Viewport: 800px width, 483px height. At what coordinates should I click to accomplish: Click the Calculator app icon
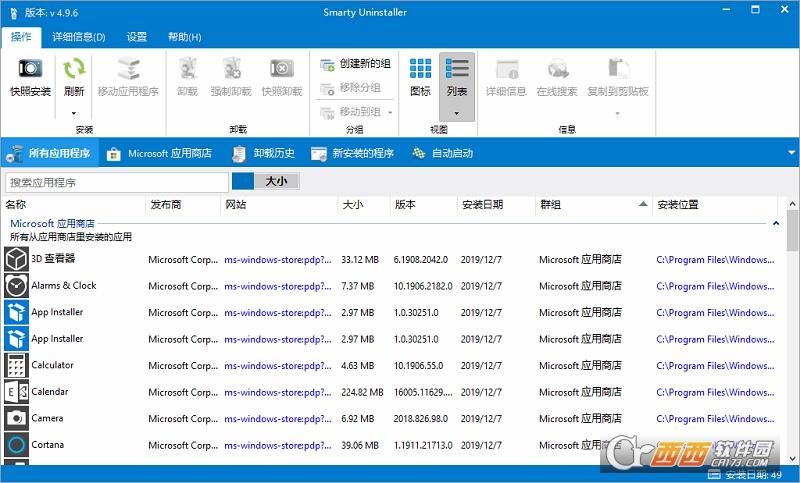(x=16, y=365)
